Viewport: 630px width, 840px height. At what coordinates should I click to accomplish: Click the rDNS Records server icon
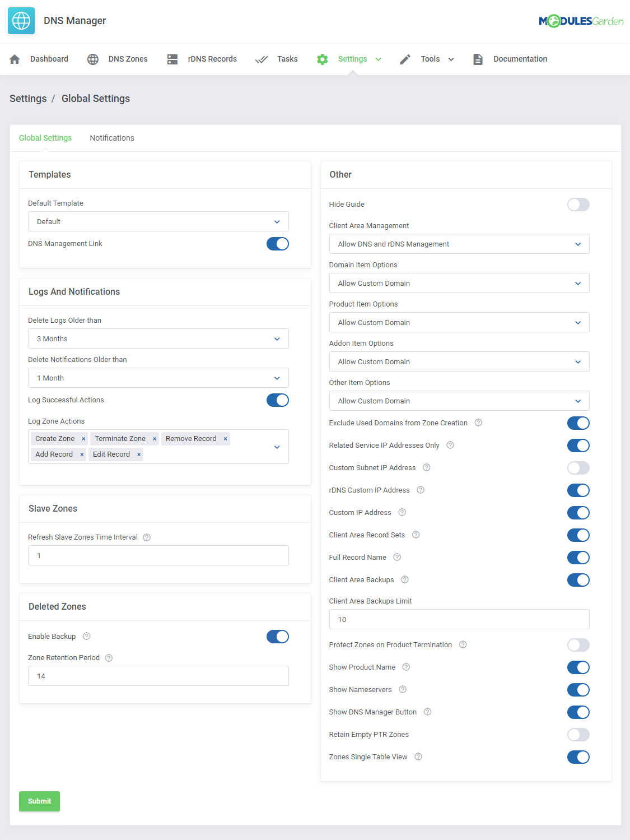click(172, 59)
